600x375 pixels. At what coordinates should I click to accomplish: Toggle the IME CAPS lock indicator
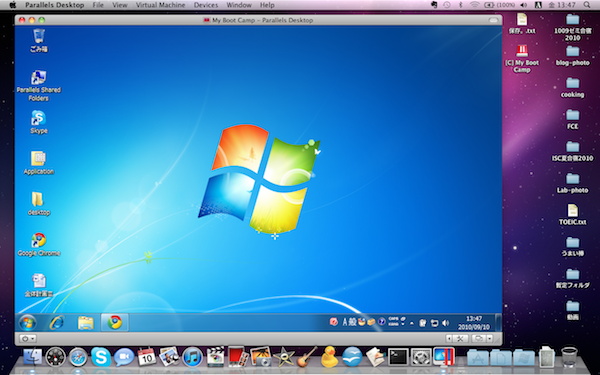click(393, 318)
